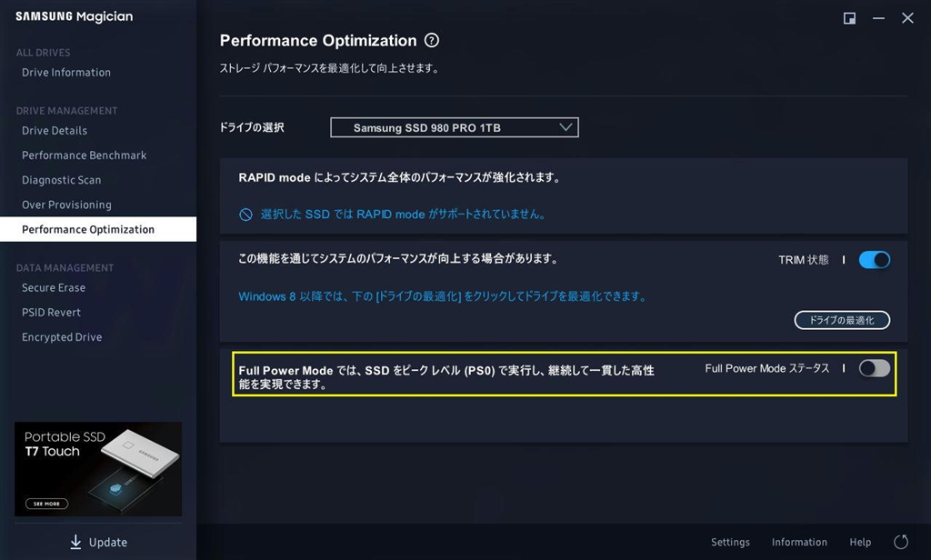The height and width of the screenshot is (560, 931).
Task: Close the Samsung Magician window
Action: pyautogui.click(x=907, y=18)
